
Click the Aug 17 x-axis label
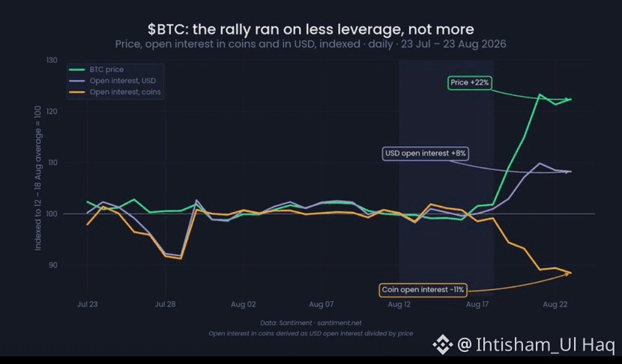(477, 305)
